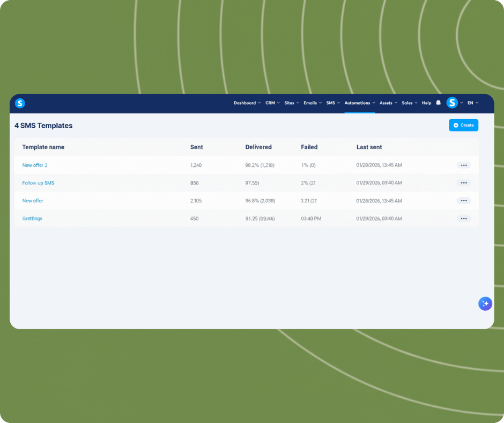Launch the AI assistant sparkle button

[x=485, y=304]
